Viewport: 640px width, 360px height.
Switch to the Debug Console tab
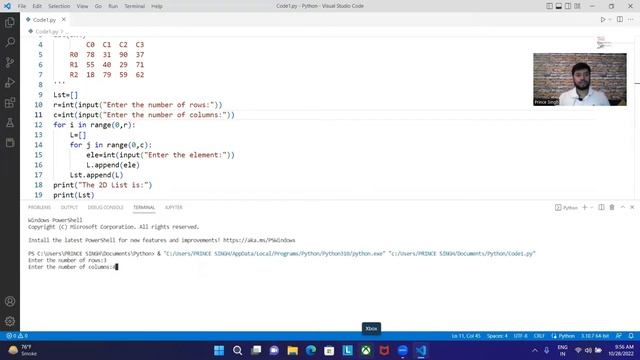105,207
